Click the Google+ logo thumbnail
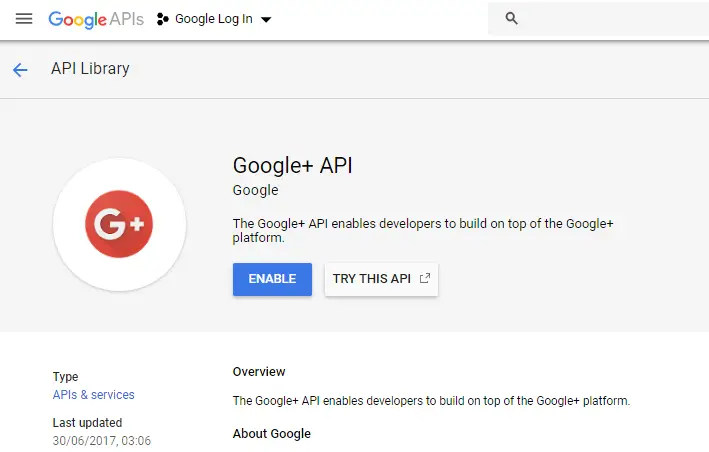Screen dimensions: 709x452 [119, 224]
